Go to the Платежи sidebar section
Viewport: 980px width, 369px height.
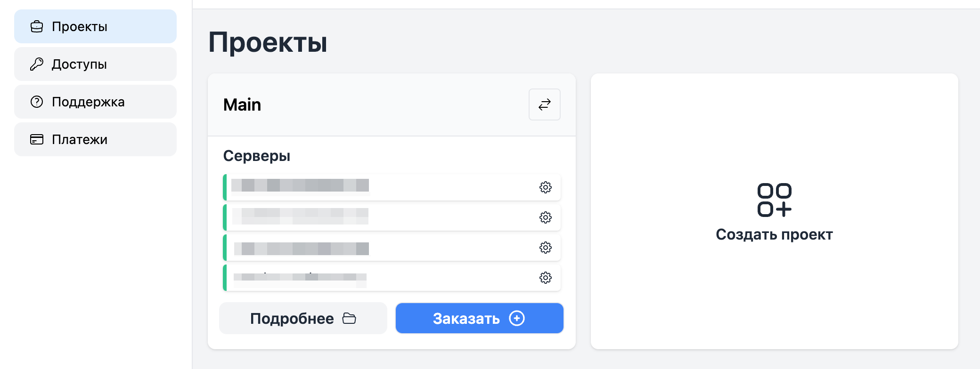95,139
